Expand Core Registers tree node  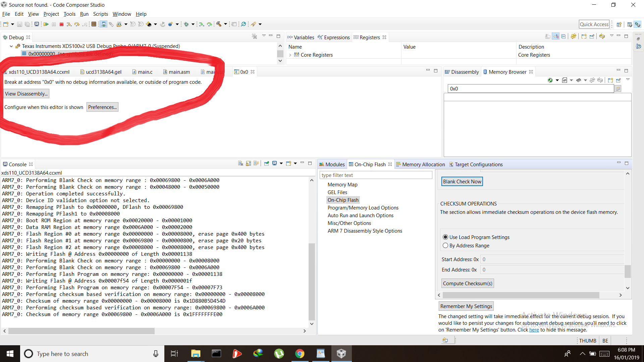[290, 55]
